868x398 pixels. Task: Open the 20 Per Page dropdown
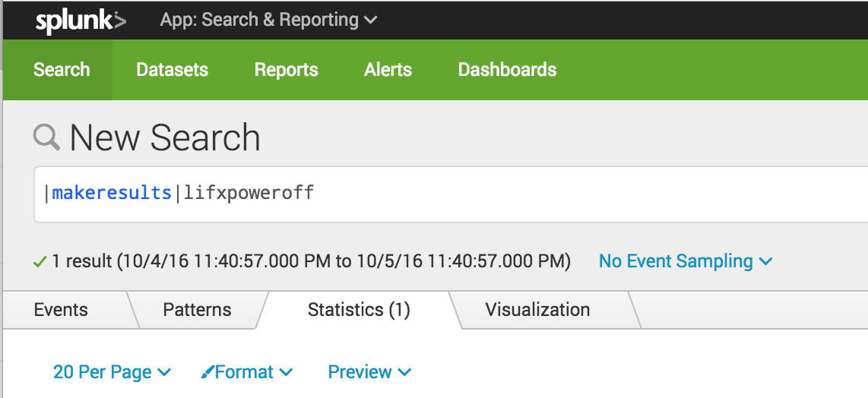pos(112,372)
